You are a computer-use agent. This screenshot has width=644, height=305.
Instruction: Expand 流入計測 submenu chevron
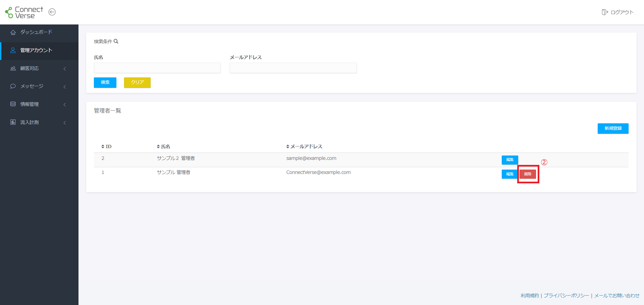(x=65, y=123)
